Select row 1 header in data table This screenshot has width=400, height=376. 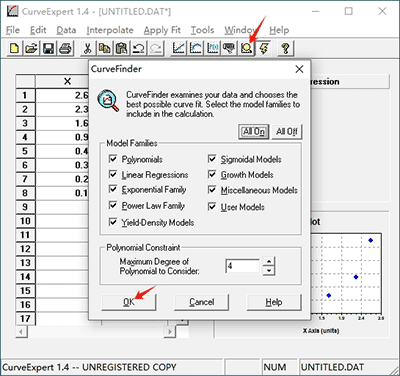[25, 95]
